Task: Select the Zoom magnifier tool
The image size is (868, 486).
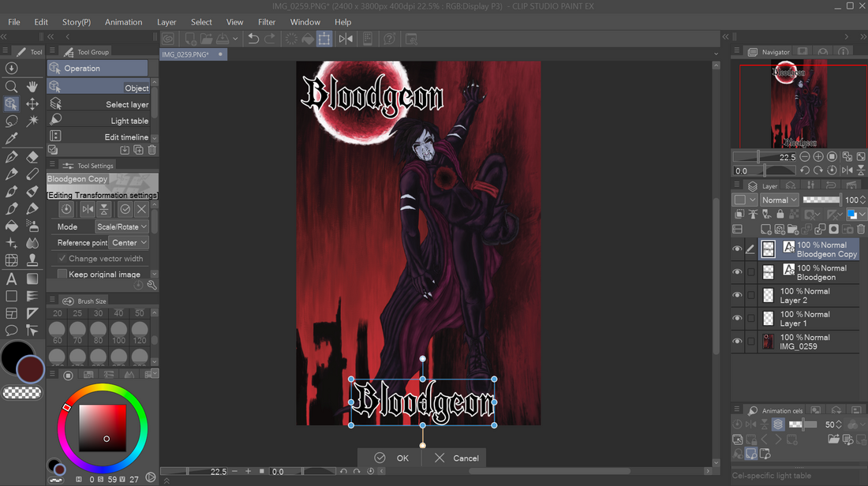Action: click(11, 87)
